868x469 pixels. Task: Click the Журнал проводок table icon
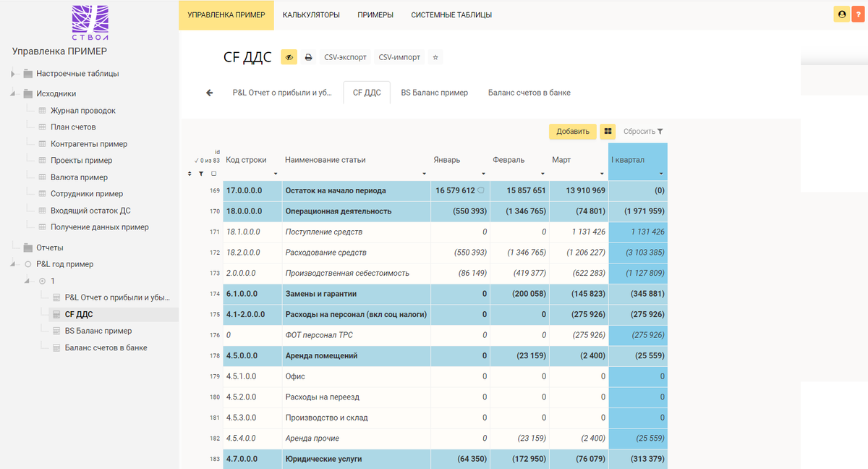pyautogui.click(x=42, y=111)
